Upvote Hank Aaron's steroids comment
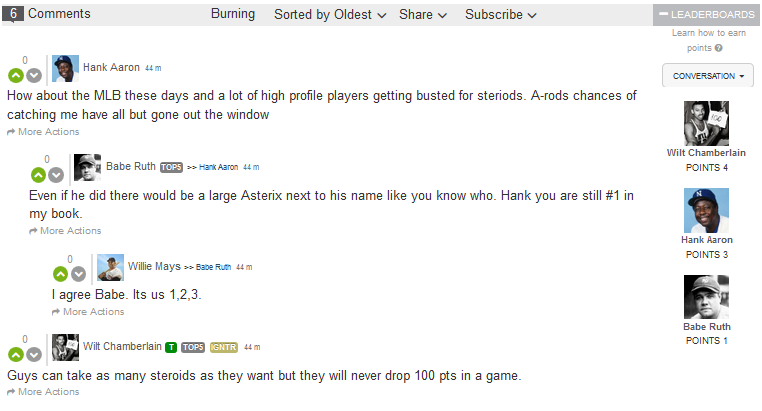This screenshot has height=411, width=762. 16,75
